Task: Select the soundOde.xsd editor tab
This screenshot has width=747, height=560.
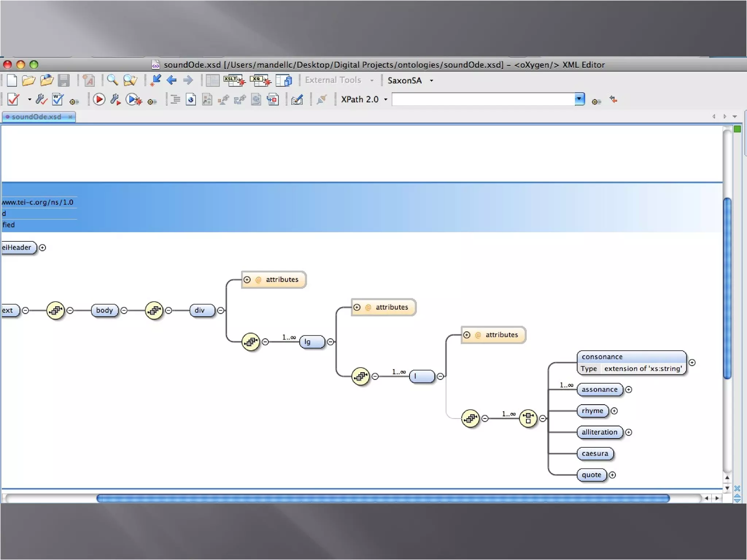Action: [36, 117]
